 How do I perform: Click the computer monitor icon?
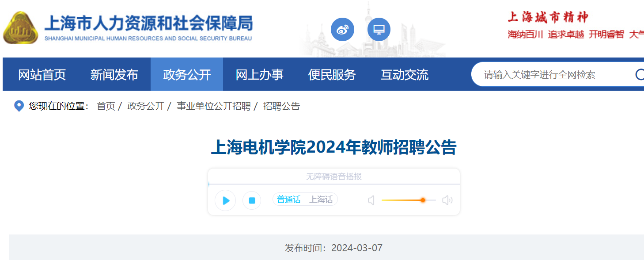pyautogui.click(x=379, y=30)
